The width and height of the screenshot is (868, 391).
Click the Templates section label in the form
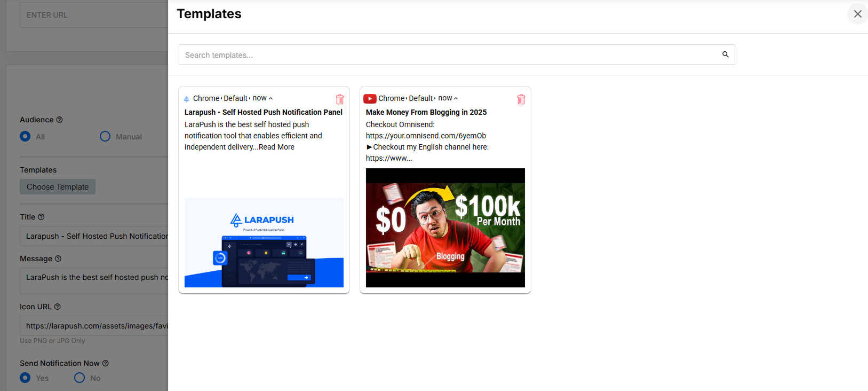[38, 170]
